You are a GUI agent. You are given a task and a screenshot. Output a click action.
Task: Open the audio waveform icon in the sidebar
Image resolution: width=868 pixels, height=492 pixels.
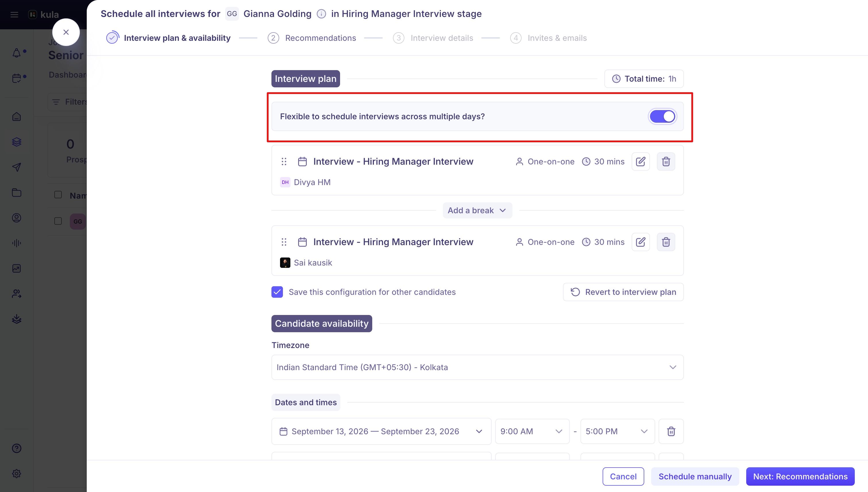click(17, 243)
